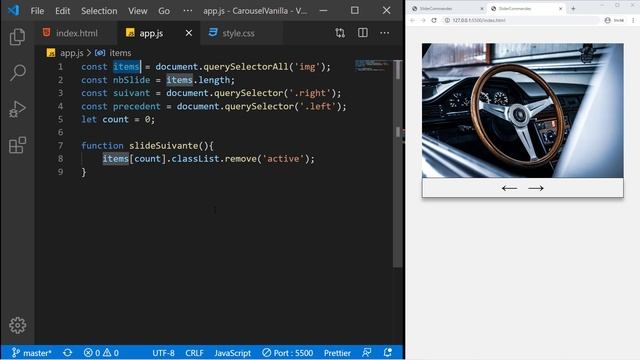
Task: Open the feedback icon in status bar
Action: click(x=367, y=353)
